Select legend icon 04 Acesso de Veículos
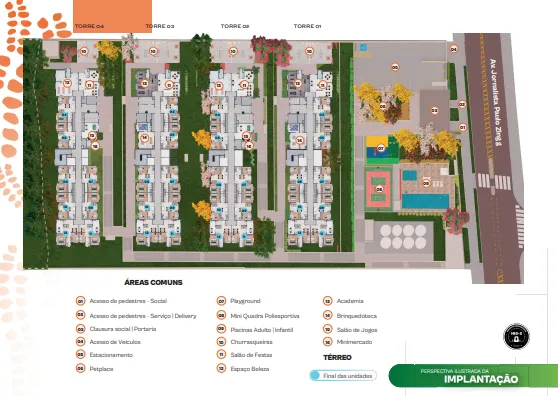The width and height of the screenshot is (558, 396). [81, 342]
